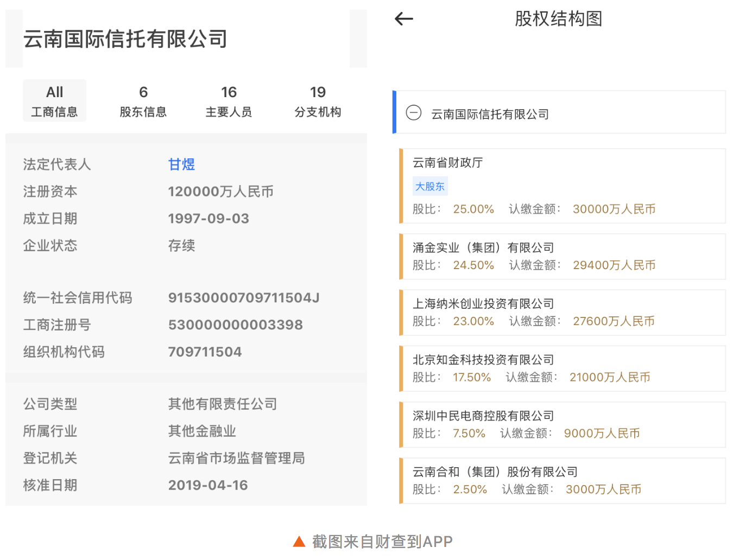Viewport: 733px width, 560px height.
Task: Open 深圳中民电商控股有限公司 shareholder entry
Action: click(563, 424)
